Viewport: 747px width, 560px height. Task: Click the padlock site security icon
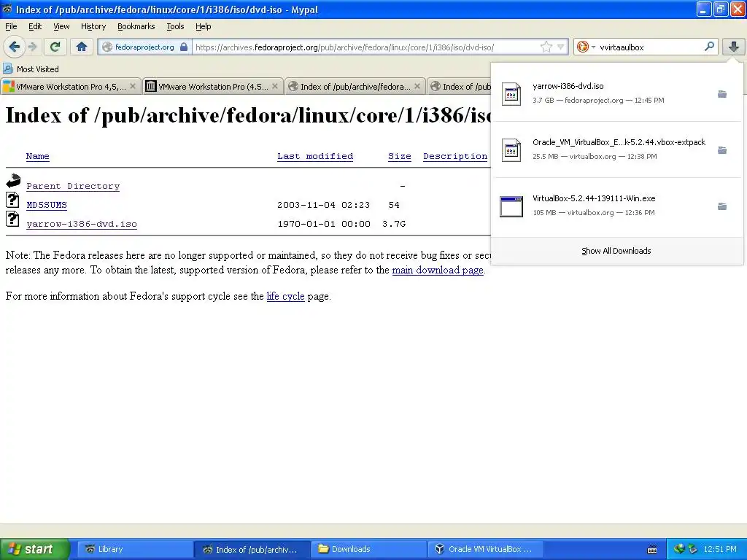tap(184, 47)
